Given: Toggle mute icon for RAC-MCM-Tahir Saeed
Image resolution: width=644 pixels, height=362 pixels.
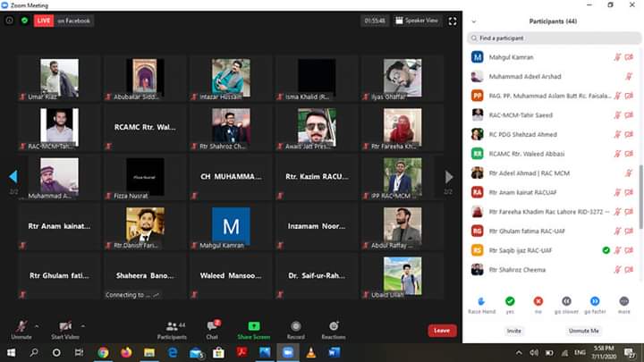Looking at the screenshot, I should [x=617, y=115].
